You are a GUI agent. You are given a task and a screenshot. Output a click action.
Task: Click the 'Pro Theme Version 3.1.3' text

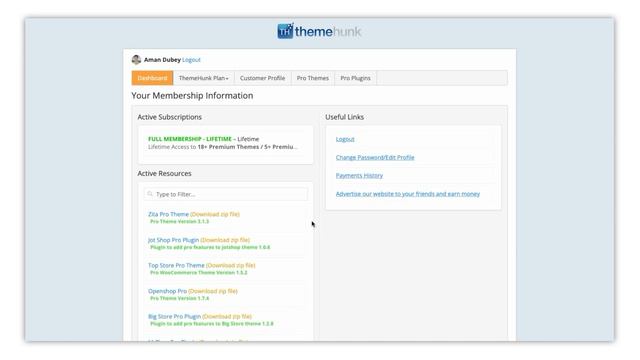coord(180,221)
